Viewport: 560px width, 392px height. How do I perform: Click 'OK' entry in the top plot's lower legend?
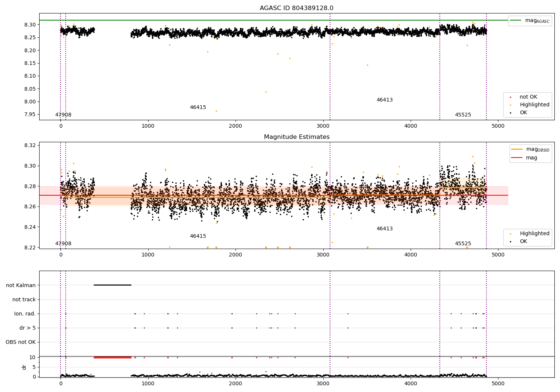[523, 113]
